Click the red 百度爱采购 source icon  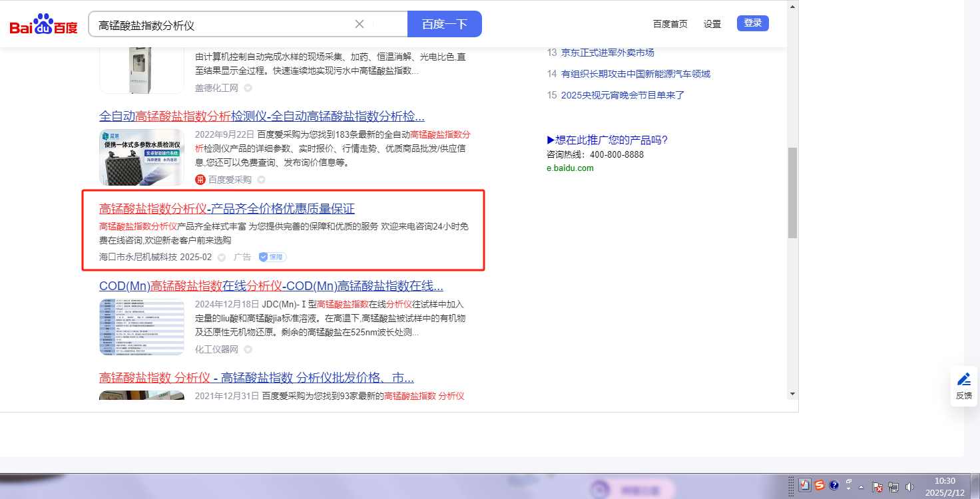[200, 180]
